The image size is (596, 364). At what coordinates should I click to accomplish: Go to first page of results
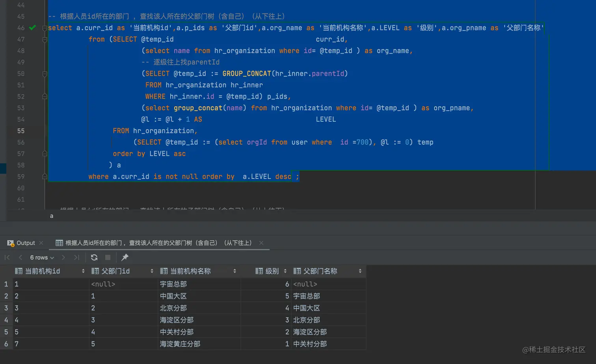[x=7, y=257]
